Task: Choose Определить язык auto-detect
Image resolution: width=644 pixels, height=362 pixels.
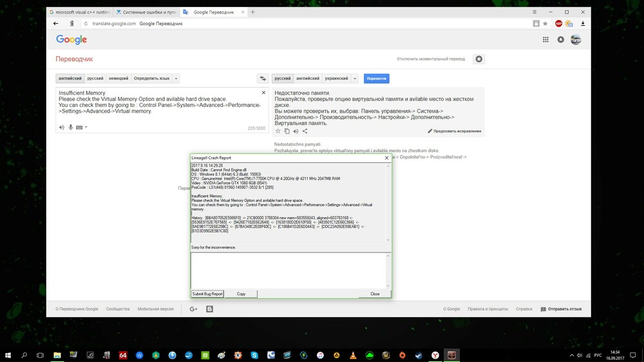Action: click(151, 79)
